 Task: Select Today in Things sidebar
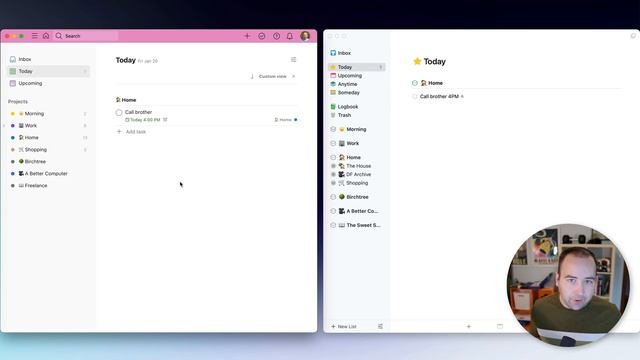357,67
